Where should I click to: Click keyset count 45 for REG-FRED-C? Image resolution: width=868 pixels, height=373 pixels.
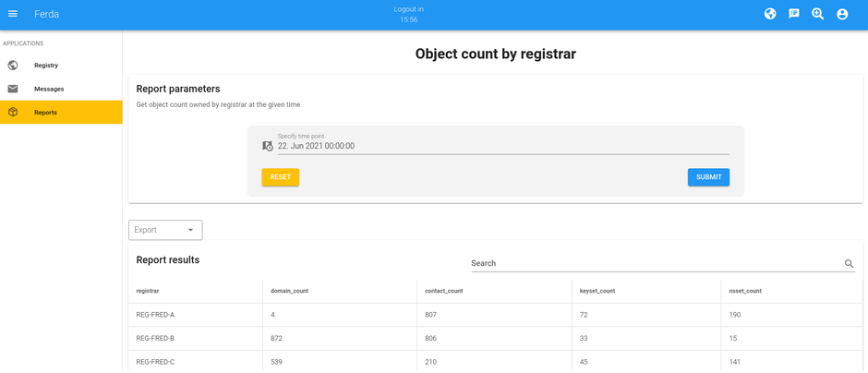(x=584, y=362)
